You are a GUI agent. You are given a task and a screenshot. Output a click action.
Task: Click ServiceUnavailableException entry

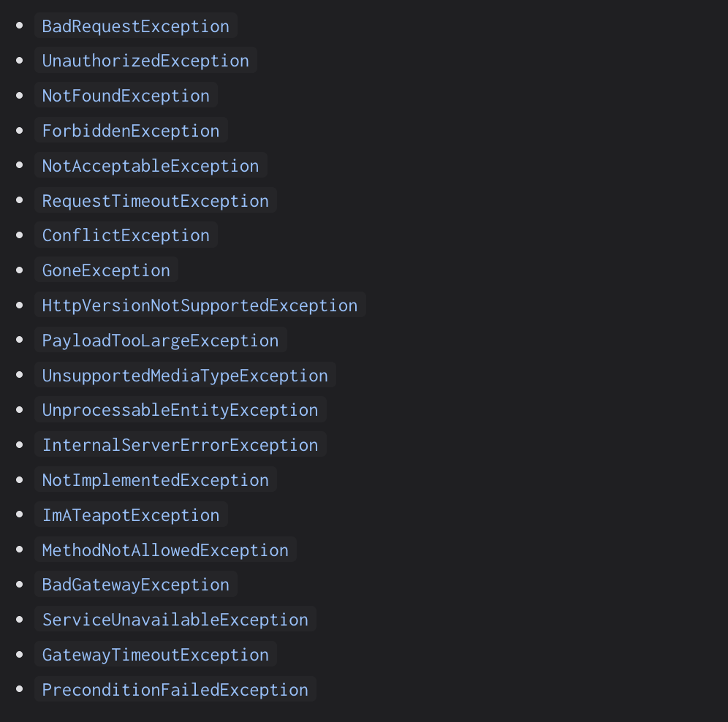coord(175,620)
